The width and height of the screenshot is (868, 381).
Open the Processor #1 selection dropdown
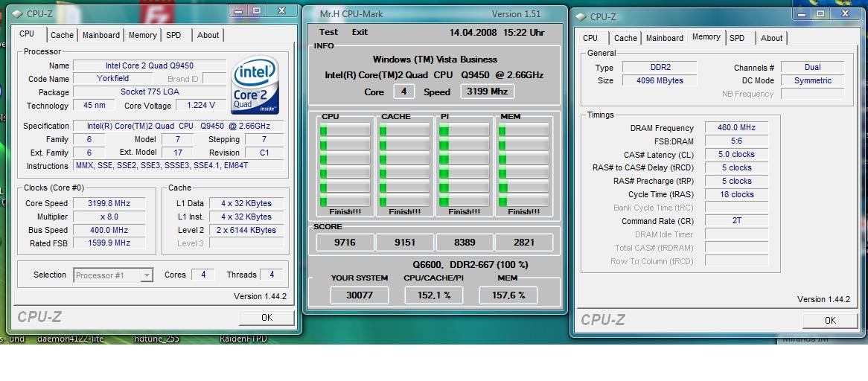[113, 275]
